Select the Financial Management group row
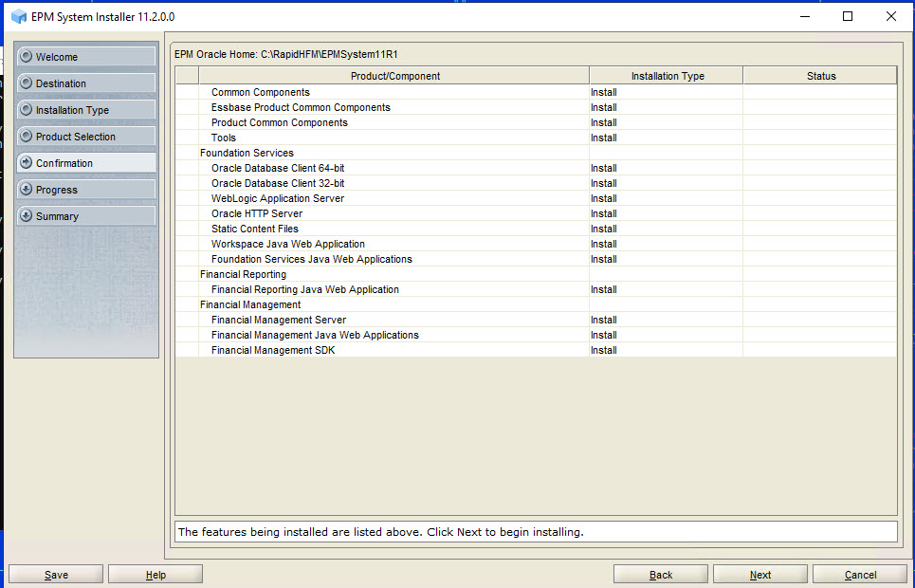915x588 pixels. pyautogui.click(x=536, y=304)
